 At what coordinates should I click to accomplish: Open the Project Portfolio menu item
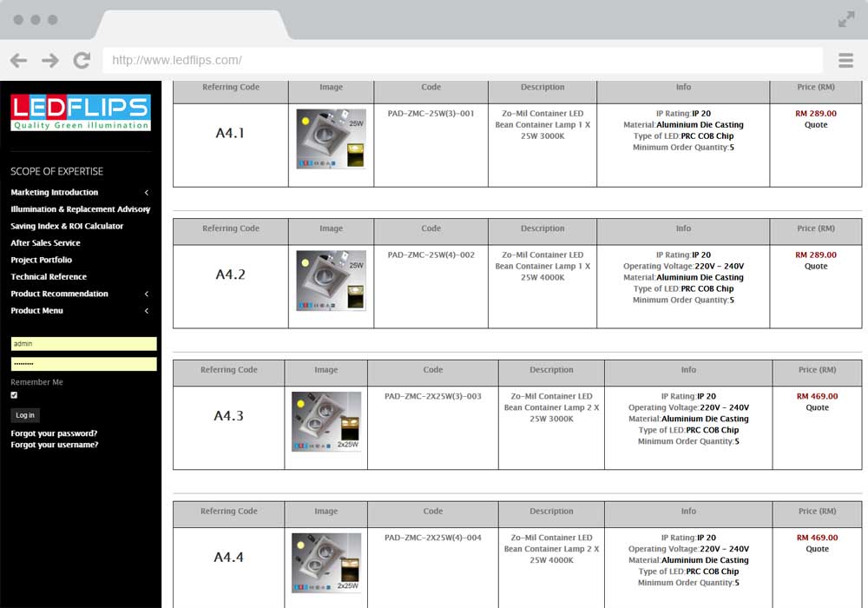(41, 260)
